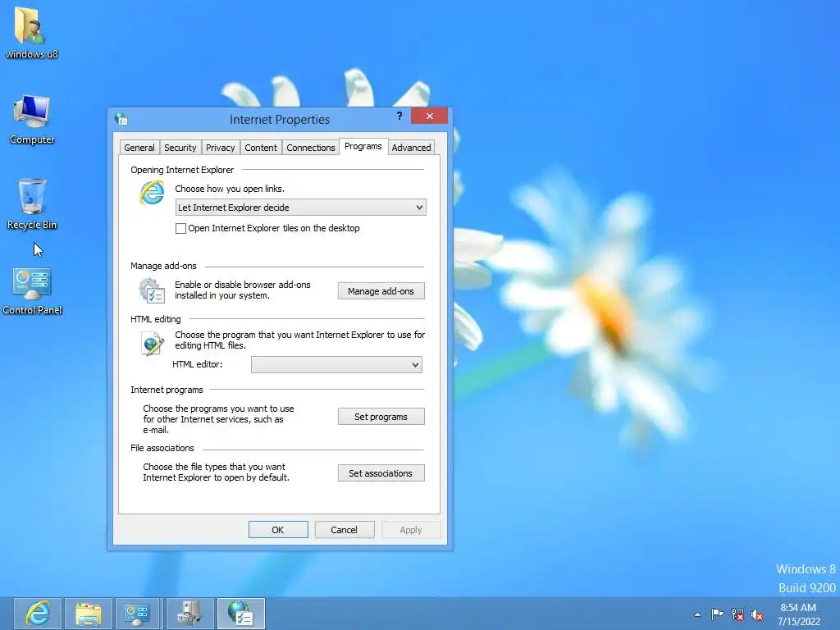Switch to the General tab
840x630 pixels.
139,148
